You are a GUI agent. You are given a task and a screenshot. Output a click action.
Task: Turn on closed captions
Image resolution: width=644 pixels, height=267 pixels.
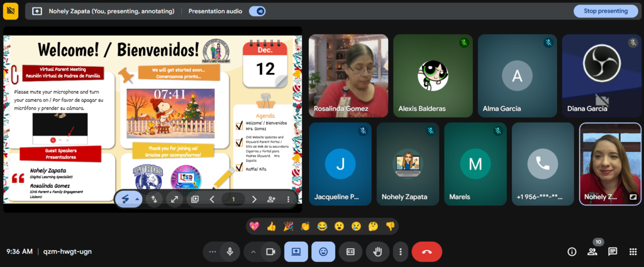(350, 252)
